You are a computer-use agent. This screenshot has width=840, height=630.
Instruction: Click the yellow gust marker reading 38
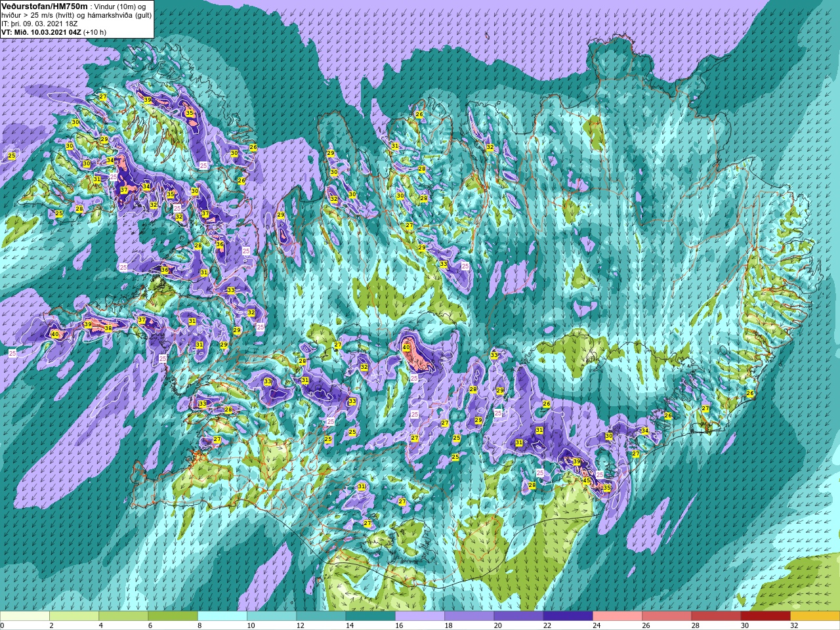[108, 328]
